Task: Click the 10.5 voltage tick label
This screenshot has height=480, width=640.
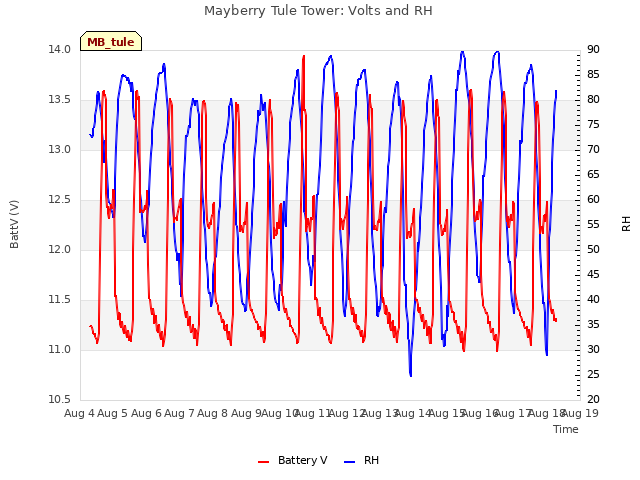Action: click(59, 400)
